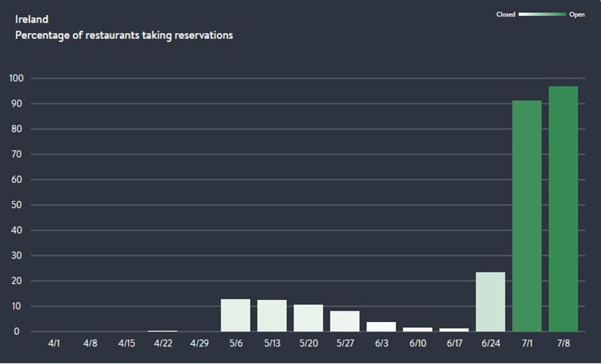Click the 4/29 x-axis date label
This screenshot has width=601, height=364.
(x=199, y=343)
